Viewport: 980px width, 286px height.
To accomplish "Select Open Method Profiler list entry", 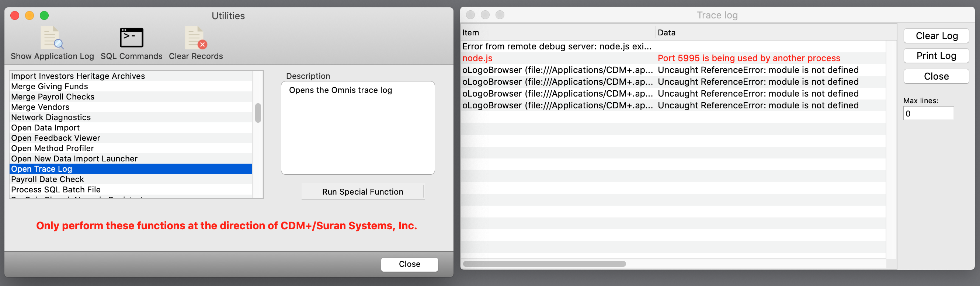I will pyautogui.click(x=52, y=148).
